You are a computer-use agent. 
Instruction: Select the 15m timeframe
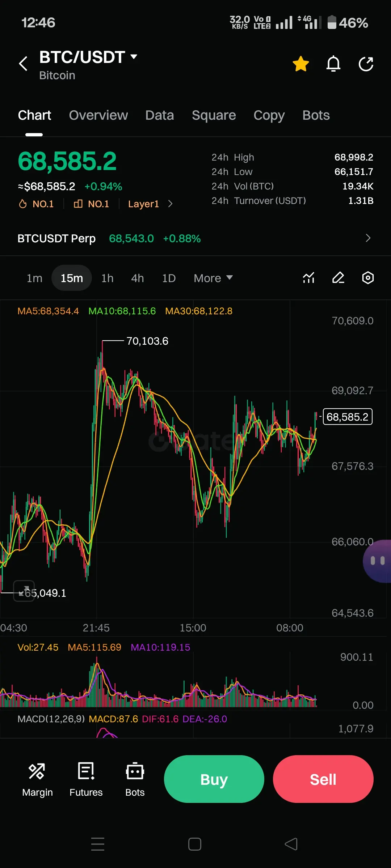72,278
